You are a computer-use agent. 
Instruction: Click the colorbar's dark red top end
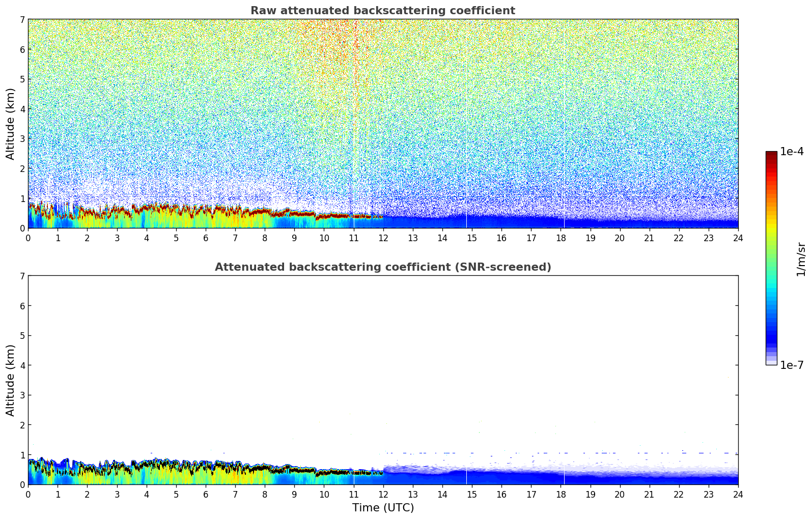tap(771, 154)
